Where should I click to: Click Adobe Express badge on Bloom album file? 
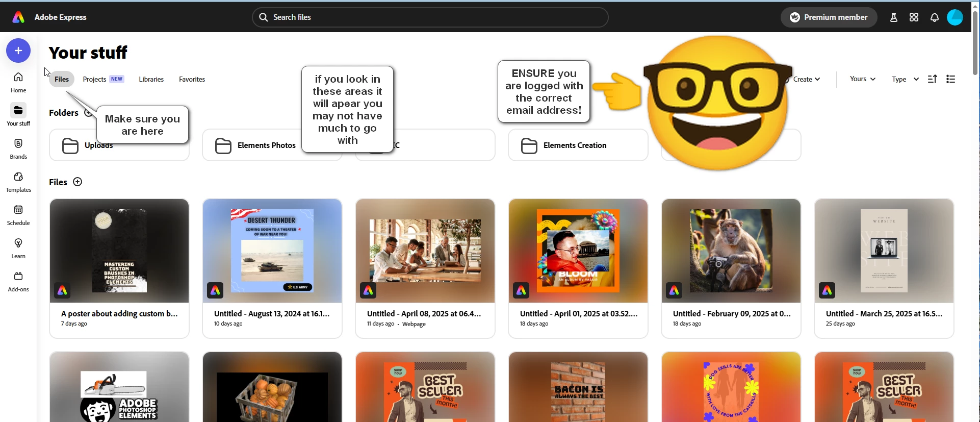521,290
